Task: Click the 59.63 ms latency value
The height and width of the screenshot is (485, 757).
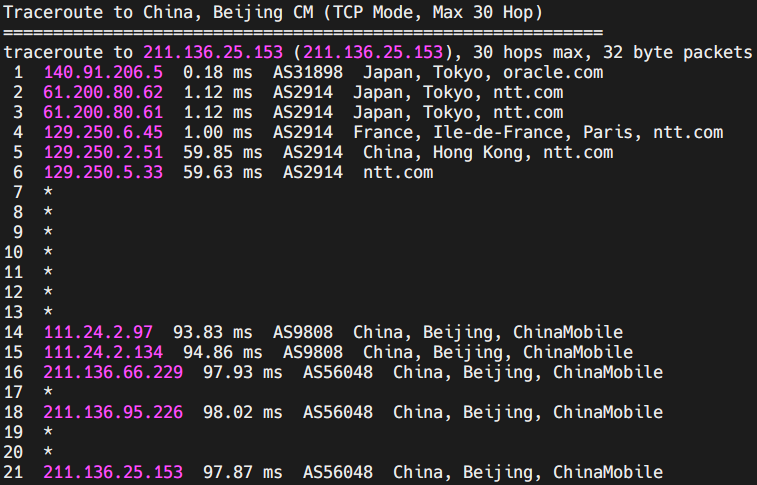Action: (223, 172)
